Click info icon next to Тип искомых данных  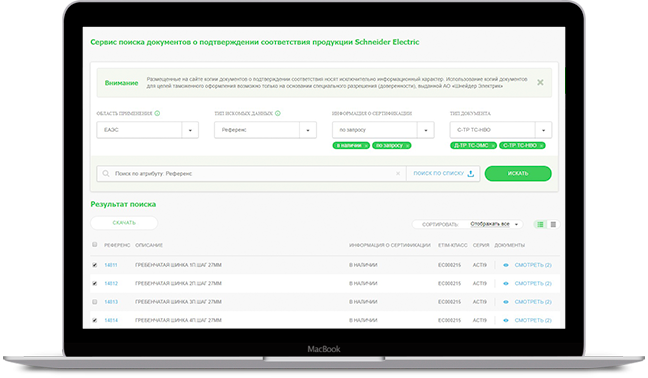278,113
